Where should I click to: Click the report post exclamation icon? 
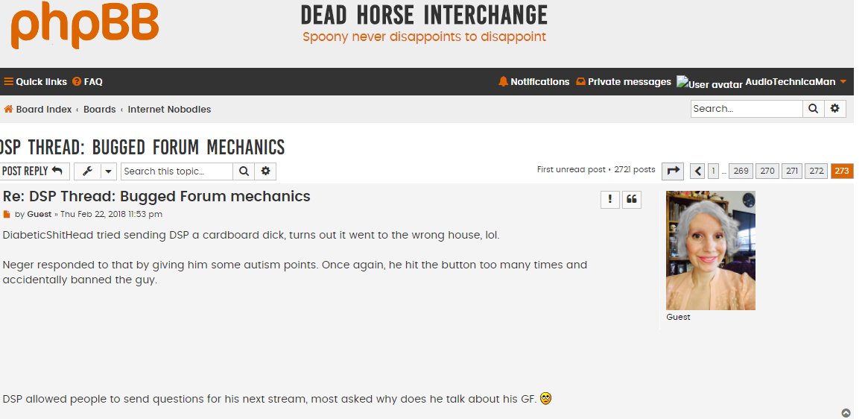coord(610,200)
